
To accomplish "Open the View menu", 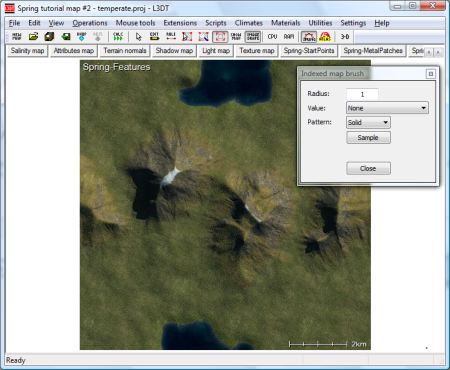I will pyautogui.click(x=56, y=23).
